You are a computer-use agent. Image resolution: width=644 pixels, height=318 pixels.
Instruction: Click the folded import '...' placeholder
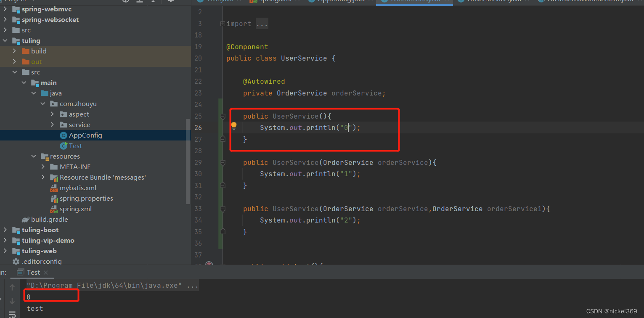pos(262,24)
